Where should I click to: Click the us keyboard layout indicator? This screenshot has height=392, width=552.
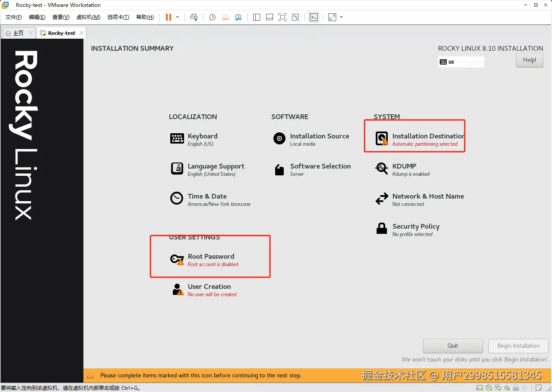pos(461,62)
